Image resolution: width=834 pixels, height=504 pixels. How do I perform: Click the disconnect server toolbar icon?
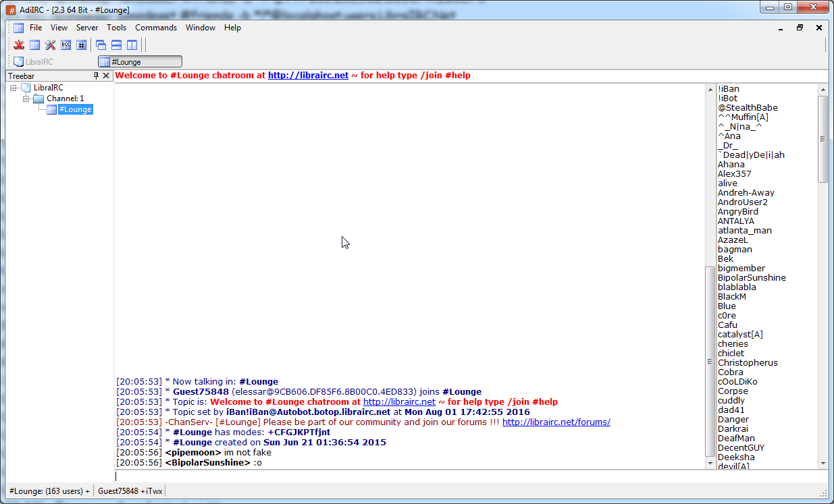[x=19, y=45]
